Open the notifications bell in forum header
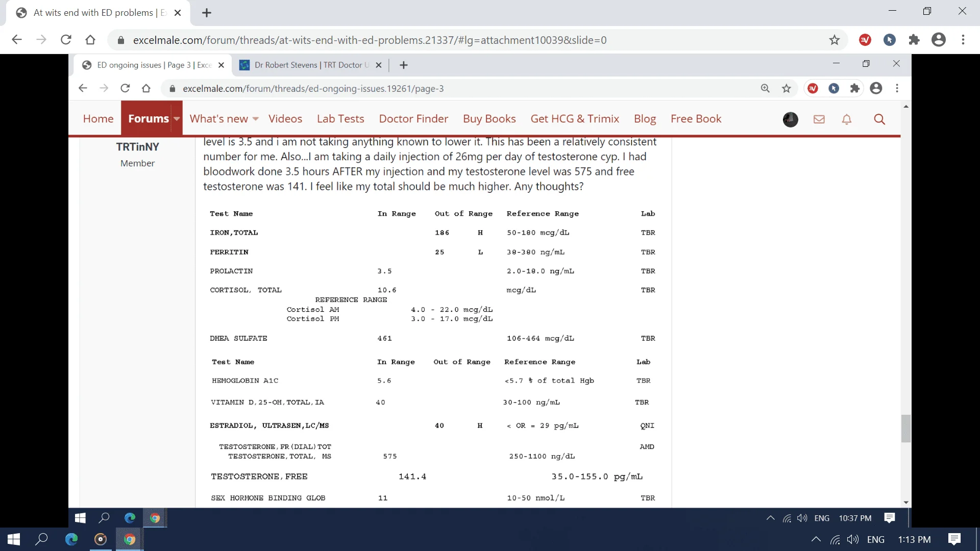This screenshot has height=551, width=980. tap(847, 119)
